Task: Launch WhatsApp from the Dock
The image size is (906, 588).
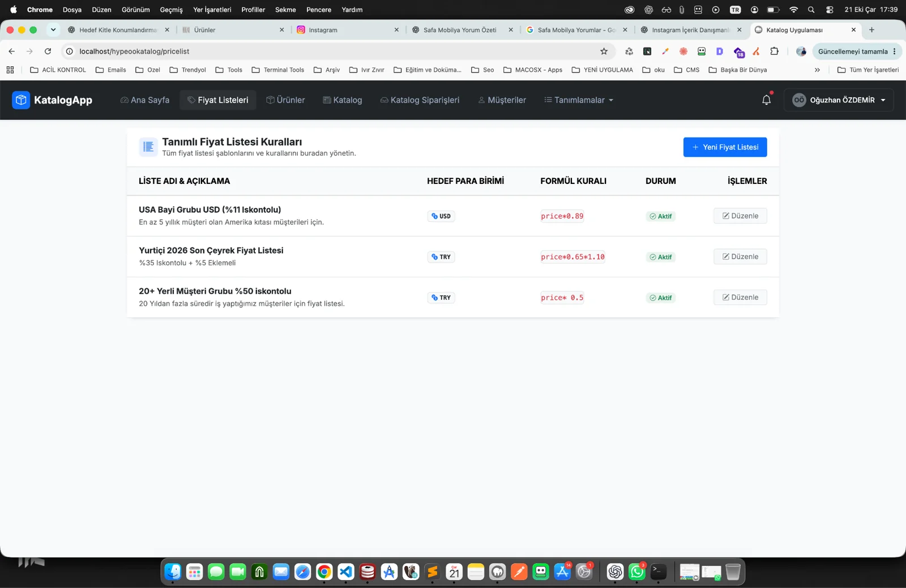Action: click(x=636, y=572)
